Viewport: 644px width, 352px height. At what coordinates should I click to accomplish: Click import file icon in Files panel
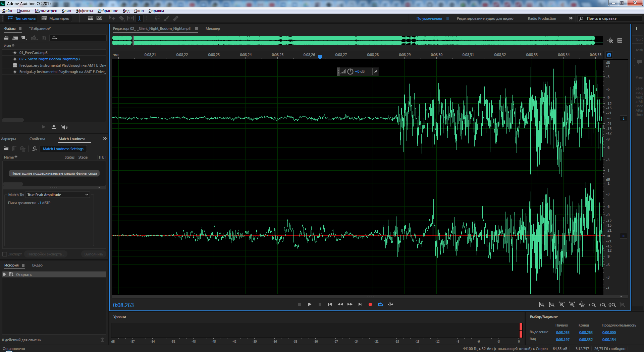coord(15,38)
